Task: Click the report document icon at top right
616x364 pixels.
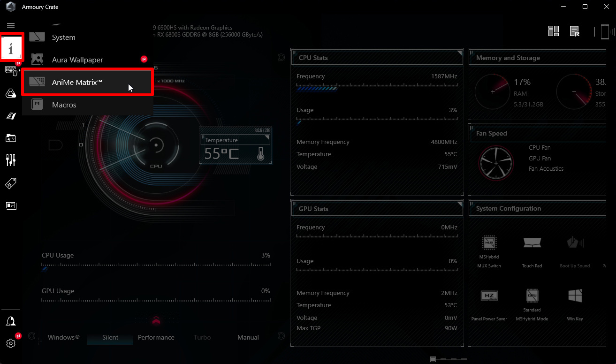Action: 575,31
